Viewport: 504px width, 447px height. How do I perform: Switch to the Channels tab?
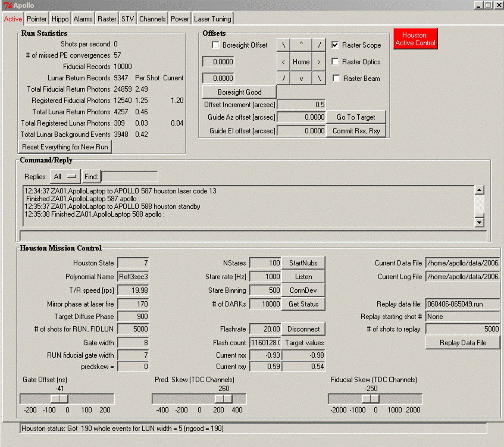coord(152,18)
